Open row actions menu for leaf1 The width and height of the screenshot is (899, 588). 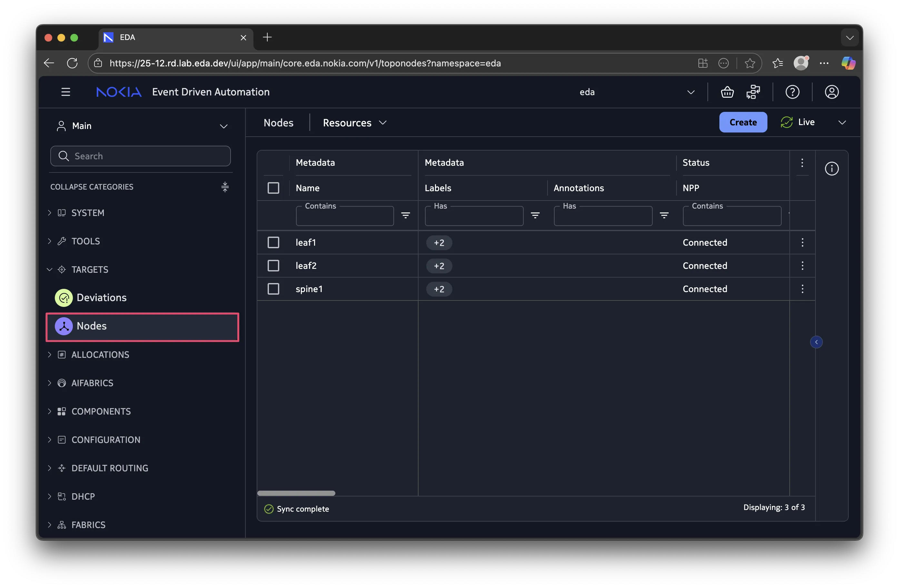[802, 242]
